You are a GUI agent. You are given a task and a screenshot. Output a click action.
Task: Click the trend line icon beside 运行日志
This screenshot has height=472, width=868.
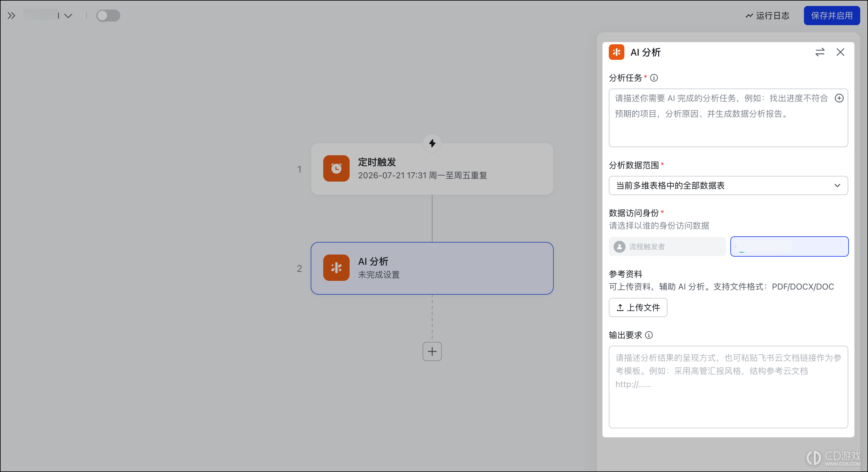coord(749,16)
